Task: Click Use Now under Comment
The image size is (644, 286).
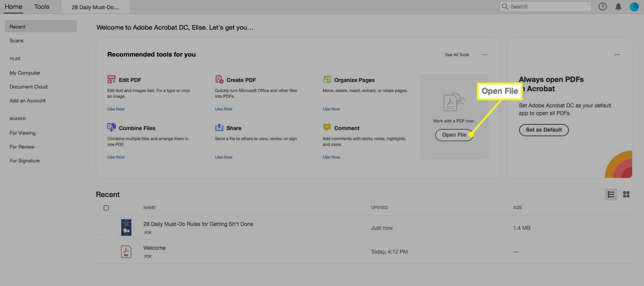Action: click(x=331, y=157)
